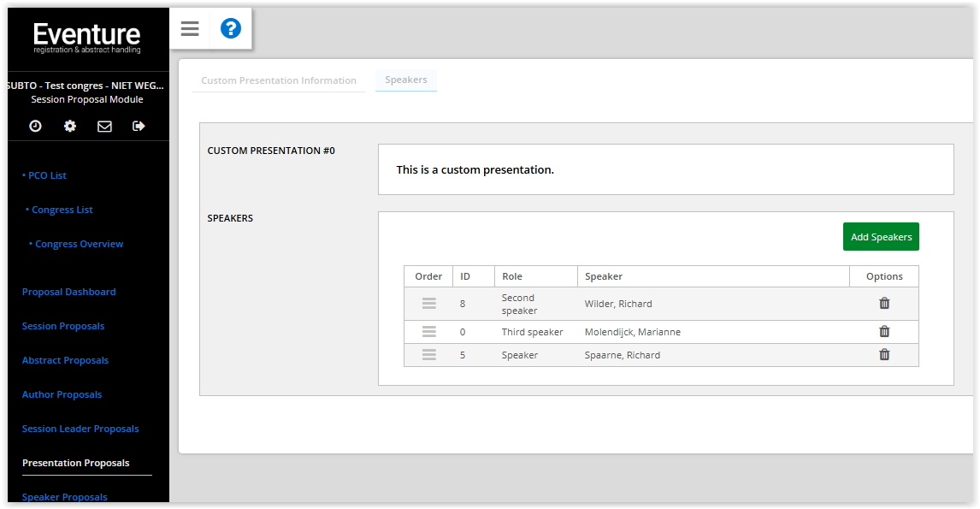Screen dimensions: 980x509
Task: Delete the speaker Molendijck, Marianne with the trash icon
Action: [x=884, y=331]
